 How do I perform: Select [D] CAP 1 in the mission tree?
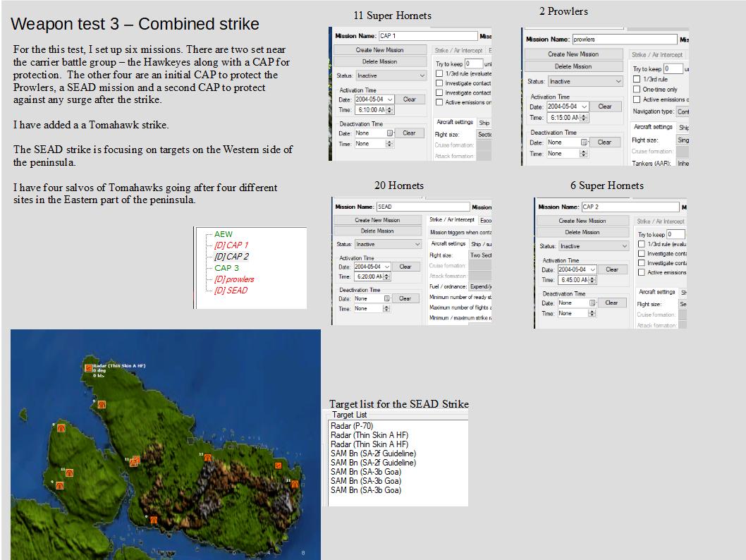point(231,245)
